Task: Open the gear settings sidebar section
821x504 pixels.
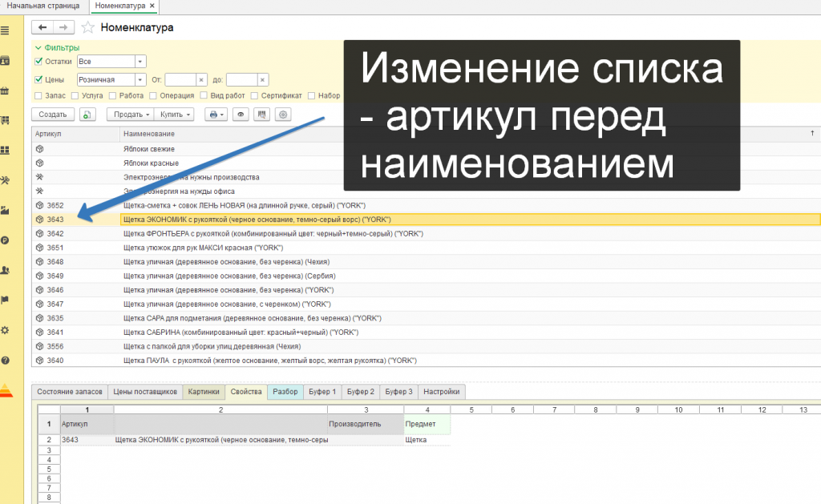Action: point(5,330)
